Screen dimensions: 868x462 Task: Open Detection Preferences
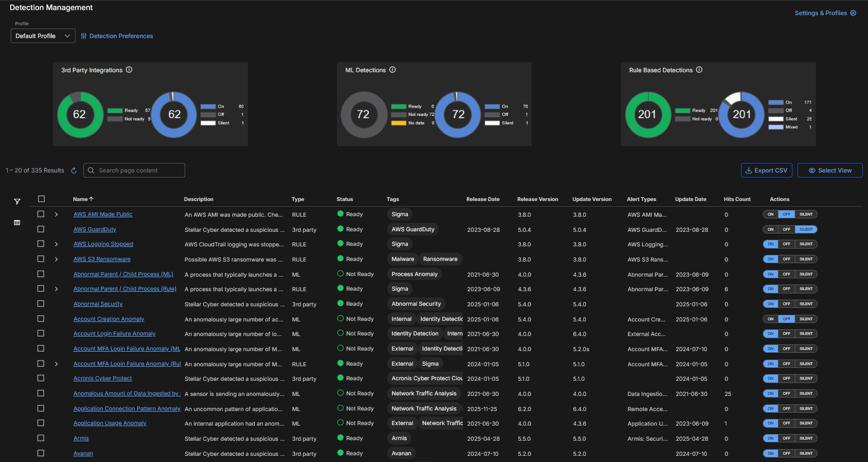(x=117, y=36)
